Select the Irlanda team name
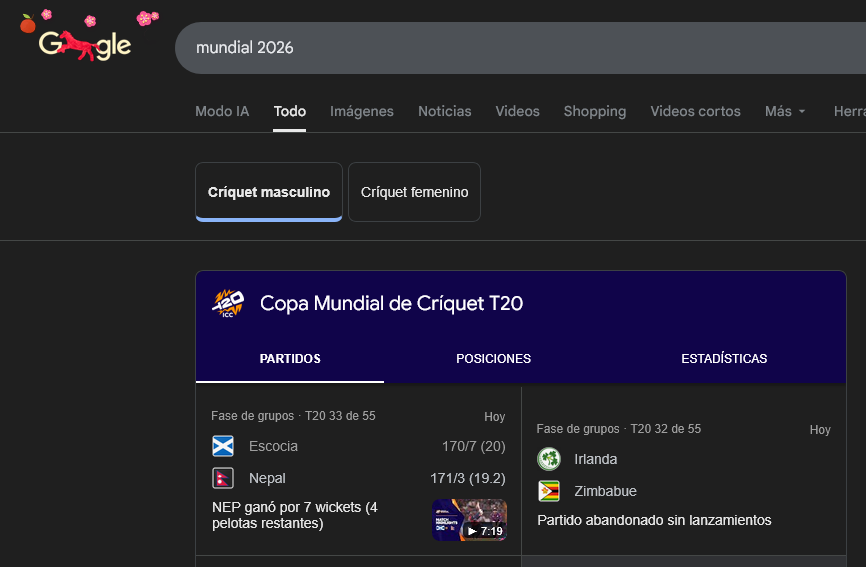The height and width of the screenshot is (567, 866). (595, 459)
